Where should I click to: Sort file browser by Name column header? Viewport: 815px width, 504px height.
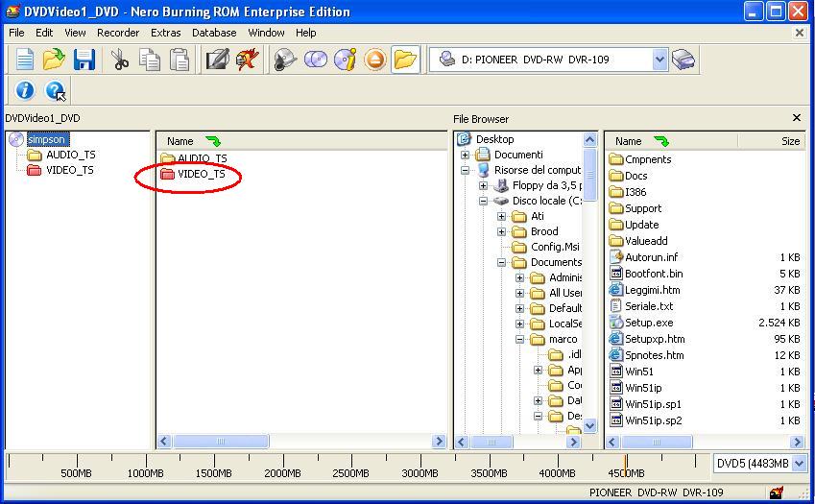pos(629,141)
